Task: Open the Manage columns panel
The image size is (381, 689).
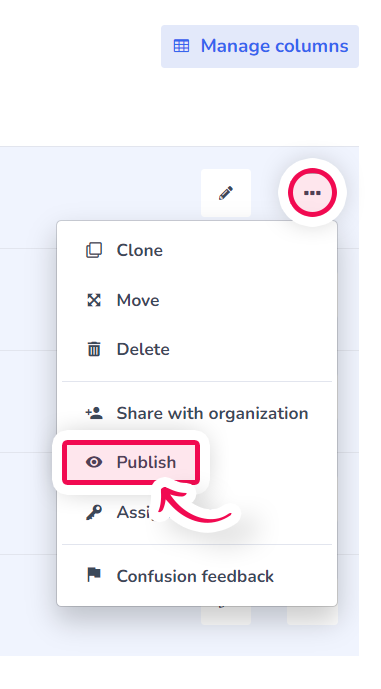Action: (x=260, y=47)
